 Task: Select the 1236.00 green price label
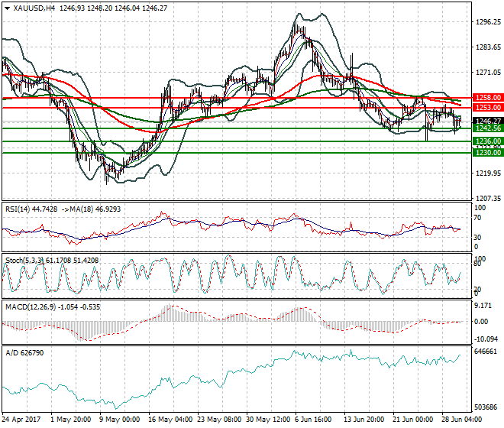487,141
